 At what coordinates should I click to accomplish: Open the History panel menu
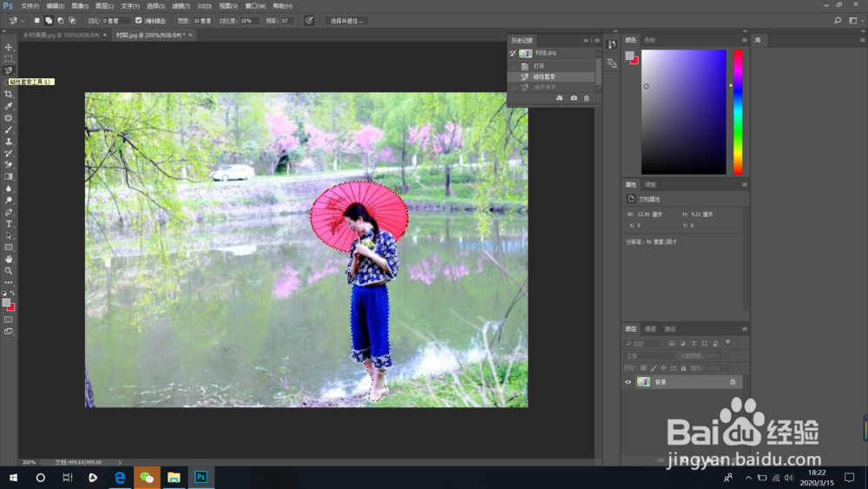tap(597, 41)
